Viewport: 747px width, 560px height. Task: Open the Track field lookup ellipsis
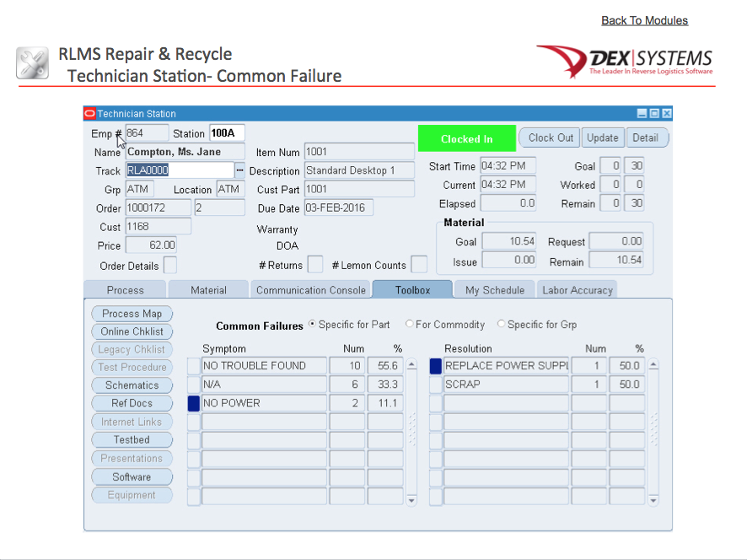[238, 170]
